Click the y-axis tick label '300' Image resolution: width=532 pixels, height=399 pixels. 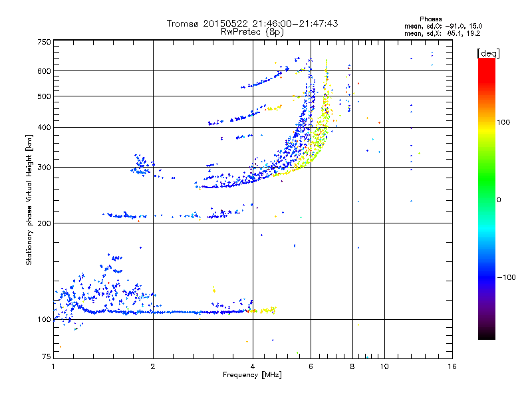(x=45, y=168)
